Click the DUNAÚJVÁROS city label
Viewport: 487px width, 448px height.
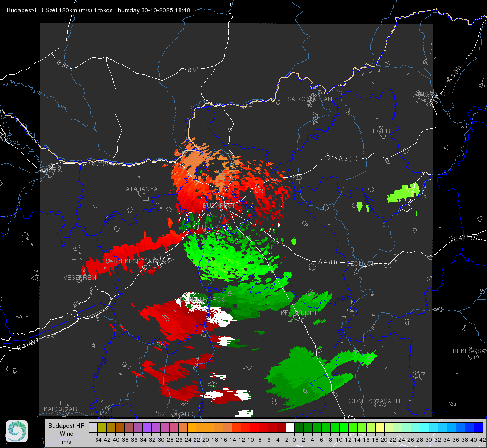tap(203, 299)
